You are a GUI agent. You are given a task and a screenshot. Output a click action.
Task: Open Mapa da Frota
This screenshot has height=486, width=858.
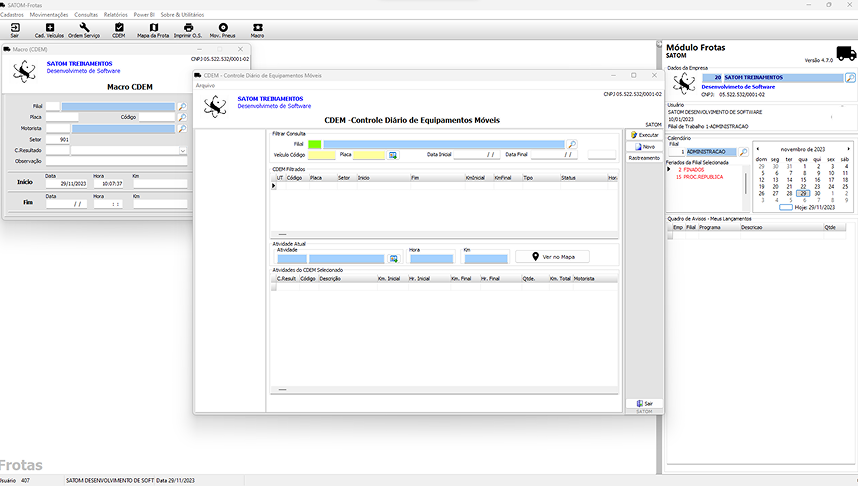point(153,29)
